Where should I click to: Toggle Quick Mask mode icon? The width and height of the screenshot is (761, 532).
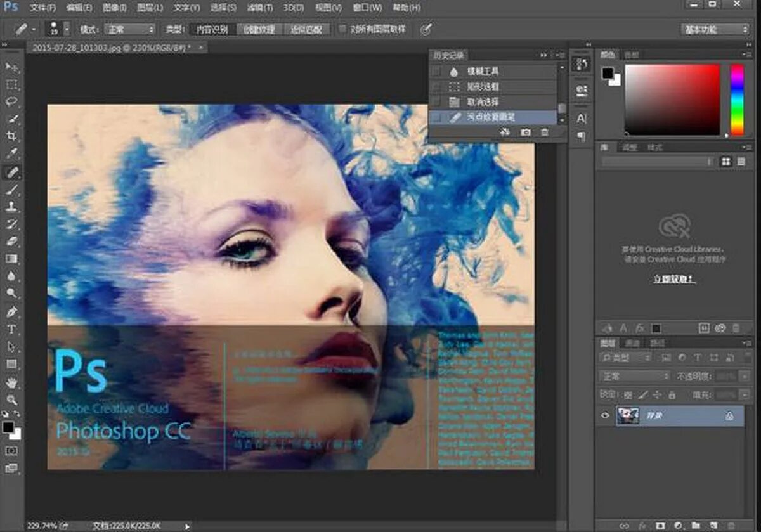[x=12, y=450]
